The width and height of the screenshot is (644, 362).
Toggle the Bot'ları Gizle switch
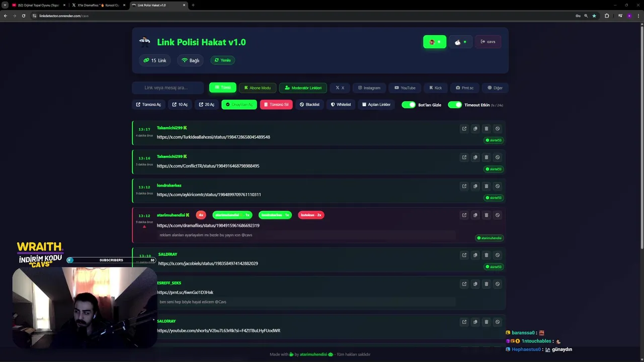409,105
